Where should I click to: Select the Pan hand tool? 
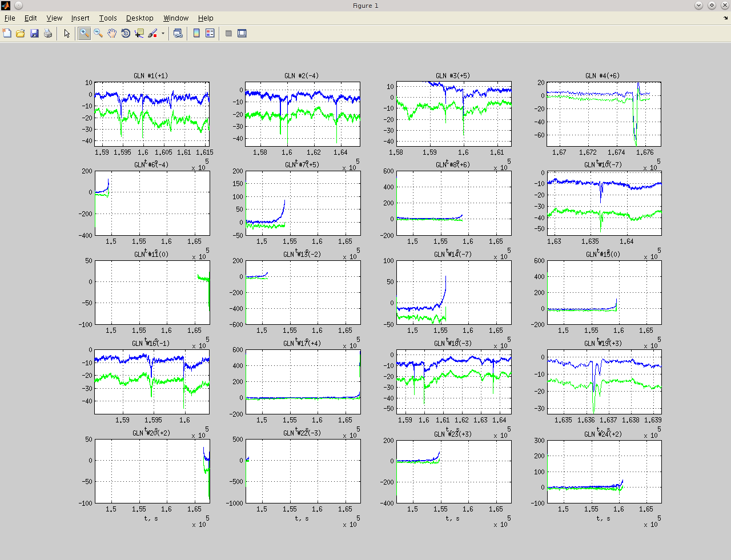[x=112, y=34]
